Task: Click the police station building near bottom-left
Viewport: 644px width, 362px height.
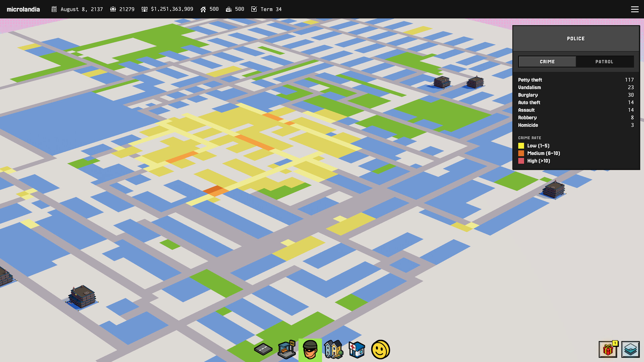Action: pos(82,297)
